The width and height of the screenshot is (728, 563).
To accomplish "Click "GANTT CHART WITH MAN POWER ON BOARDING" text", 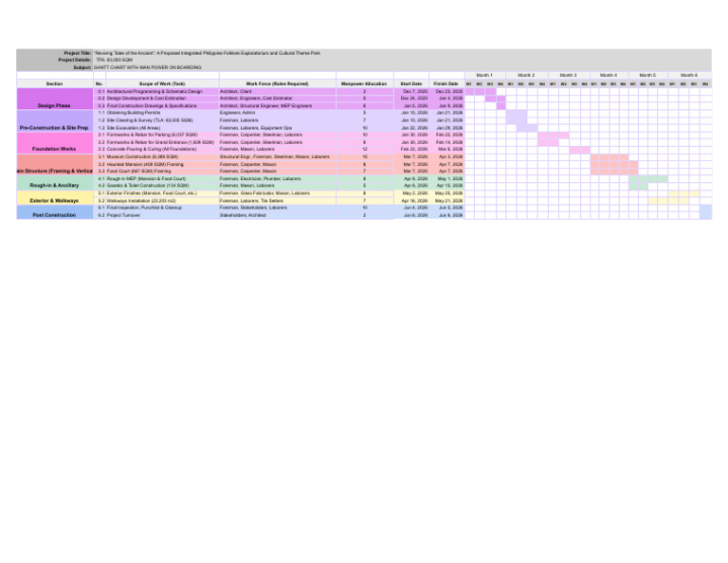I will click(x=148, y=67).
